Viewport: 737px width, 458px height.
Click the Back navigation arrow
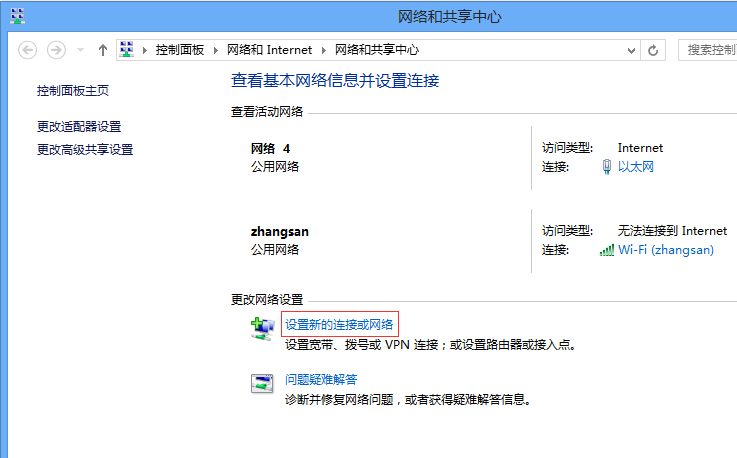tap(27, 50)
